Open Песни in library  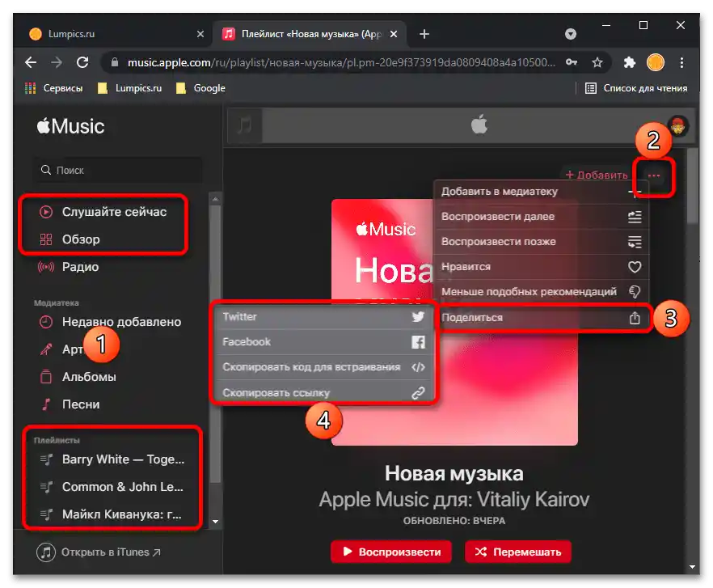click(70, 404)
